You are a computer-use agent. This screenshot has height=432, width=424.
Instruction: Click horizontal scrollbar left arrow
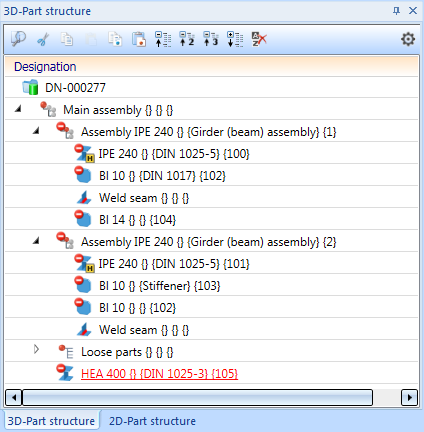(14, 397)
